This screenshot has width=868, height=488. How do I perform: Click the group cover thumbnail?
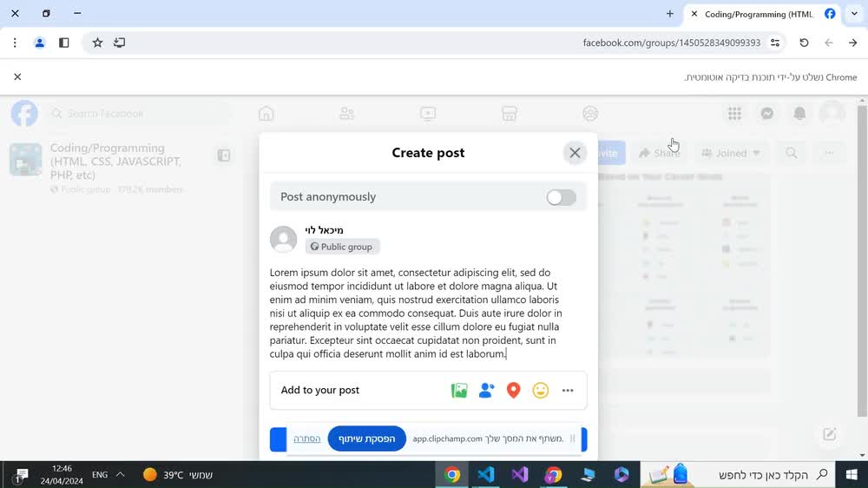pos(25,160)
